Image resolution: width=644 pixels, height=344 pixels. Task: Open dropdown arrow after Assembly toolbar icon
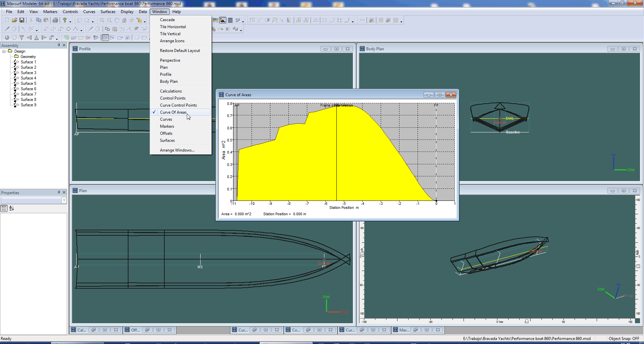(x=145, y=21)
